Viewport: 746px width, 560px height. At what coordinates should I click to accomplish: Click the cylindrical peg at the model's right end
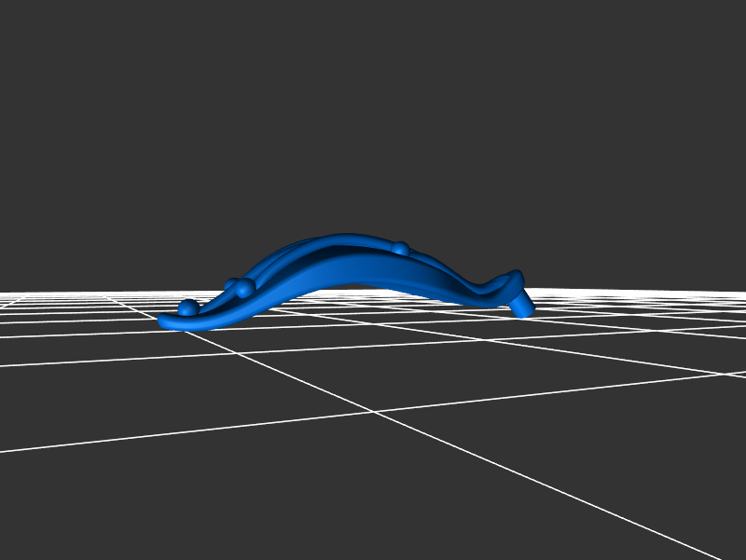[x=524, y=305]
